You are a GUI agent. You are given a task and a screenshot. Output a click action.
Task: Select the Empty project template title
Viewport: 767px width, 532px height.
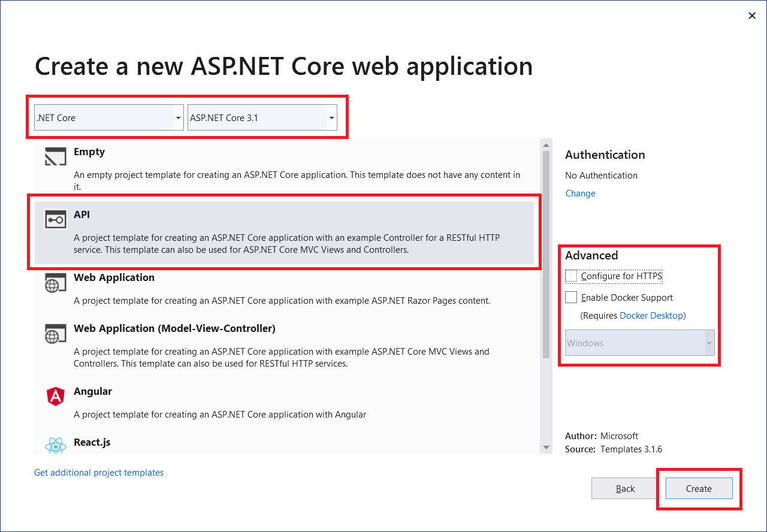[x=89, y=152]
